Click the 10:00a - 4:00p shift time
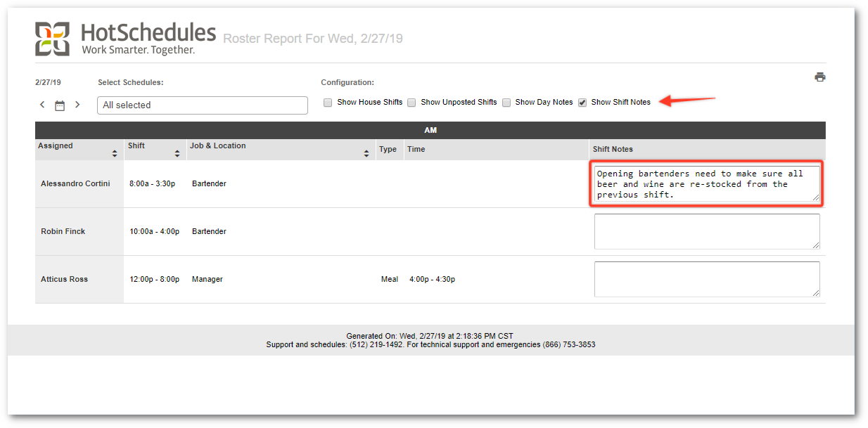 (x=154, y=231)
